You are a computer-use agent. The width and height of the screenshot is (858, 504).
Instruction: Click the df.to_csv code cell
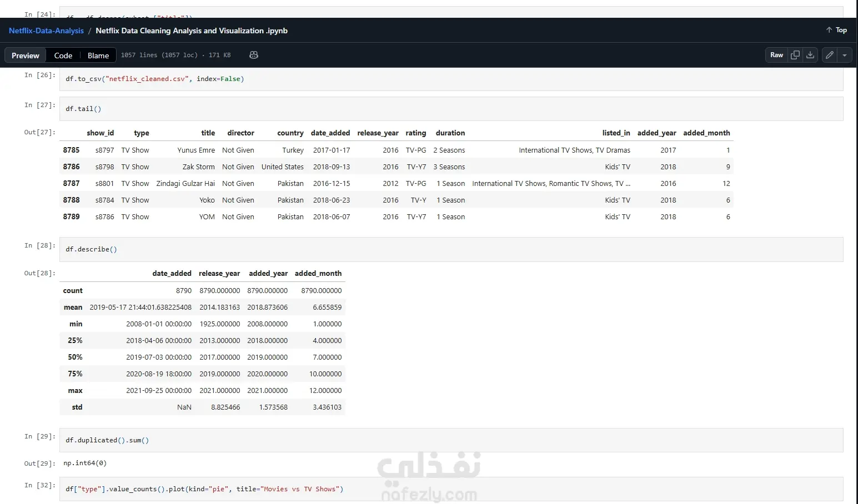[451, 79]
